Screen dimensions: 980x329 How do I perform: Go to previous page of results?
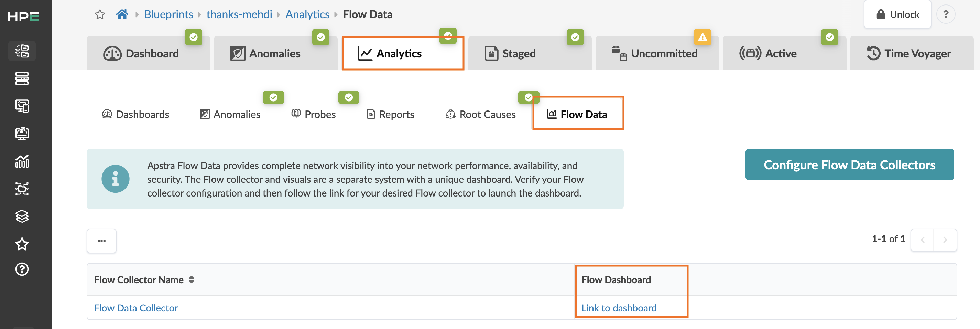[x=922, y=240]
